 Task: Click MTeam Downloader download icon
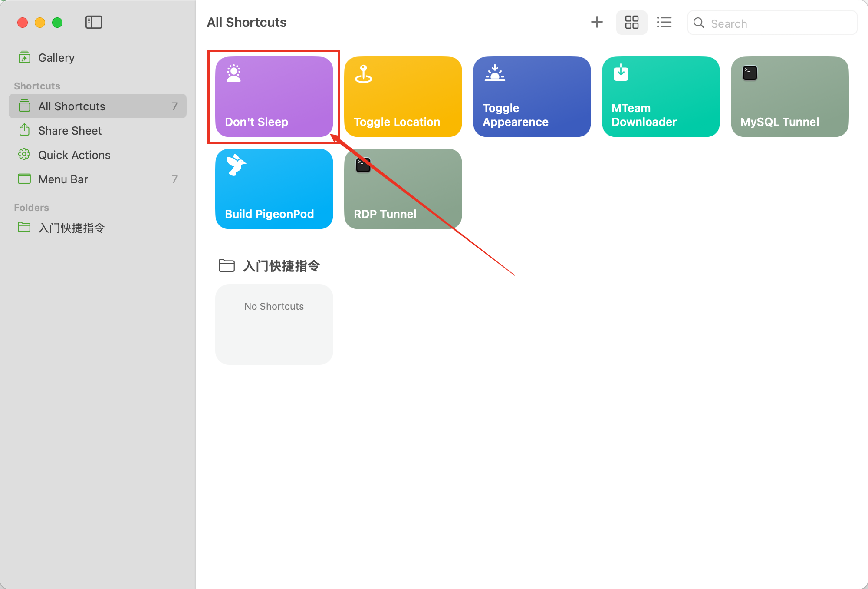click(621, 73)
